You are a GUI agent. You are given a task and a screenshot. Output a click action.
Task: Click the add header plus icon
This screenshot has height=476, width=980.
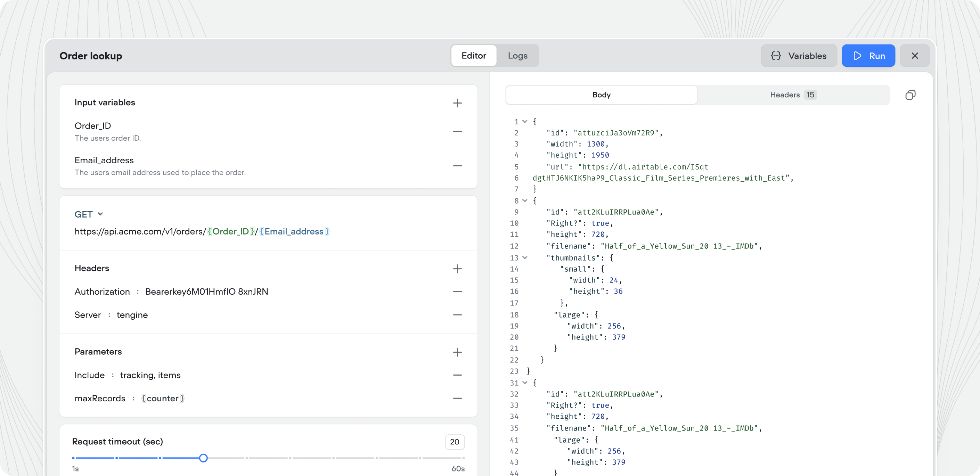(457, 269)
